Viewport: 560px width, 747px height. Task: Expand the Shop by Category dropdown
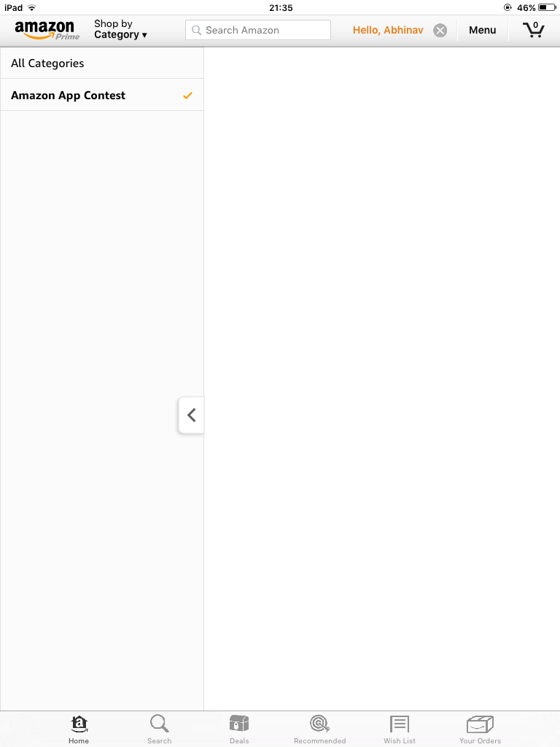tap(120, 29)
